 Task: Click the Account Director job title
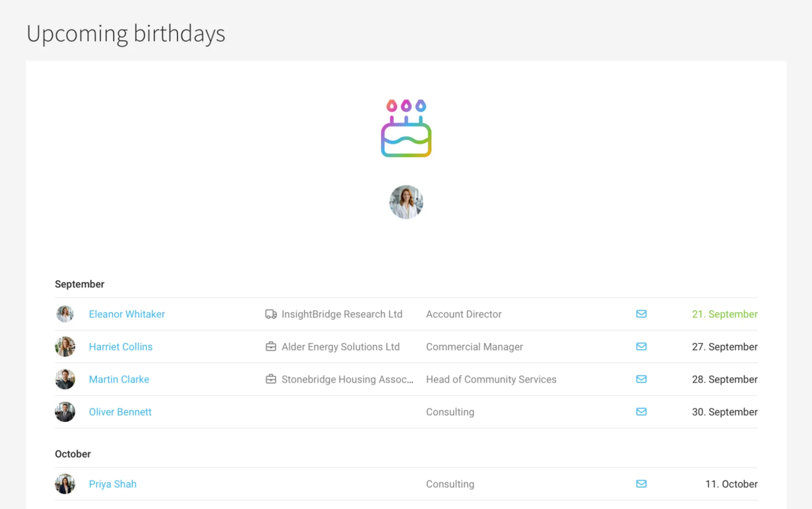(464, 314)
